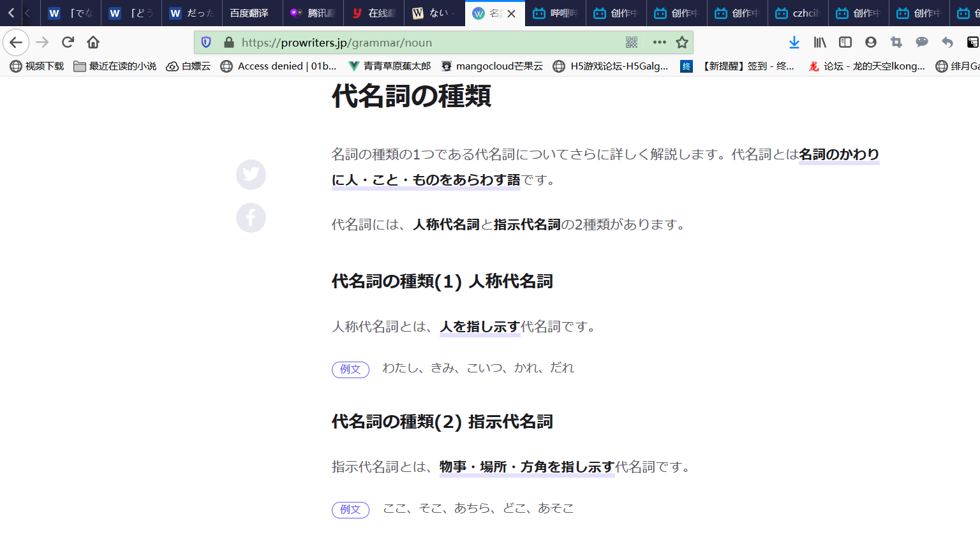Bookmark this page with the star
The width and height of the screenshot is (980, 551).
682,43
